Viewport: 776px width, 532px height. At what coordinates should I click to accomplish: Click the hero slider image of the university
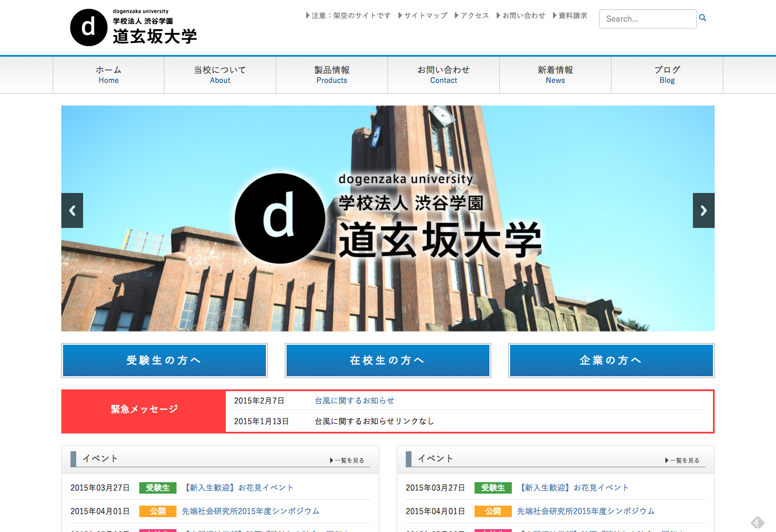pos(388,218)
